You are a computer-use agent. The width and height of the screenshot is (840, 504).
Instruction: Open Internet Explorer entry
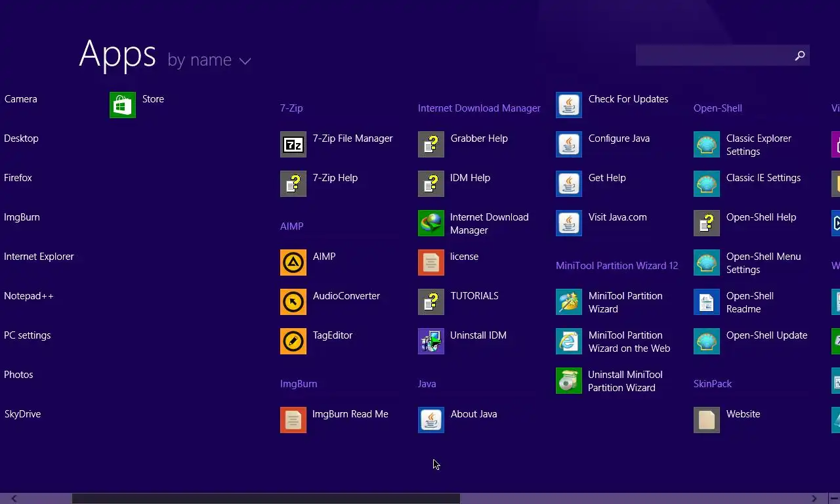click(39, 257)
